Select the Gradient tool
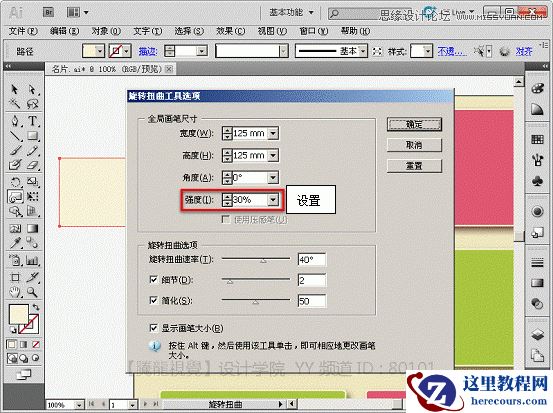The height and width of the screenshot is (413, 553). [x=32, y=228]
